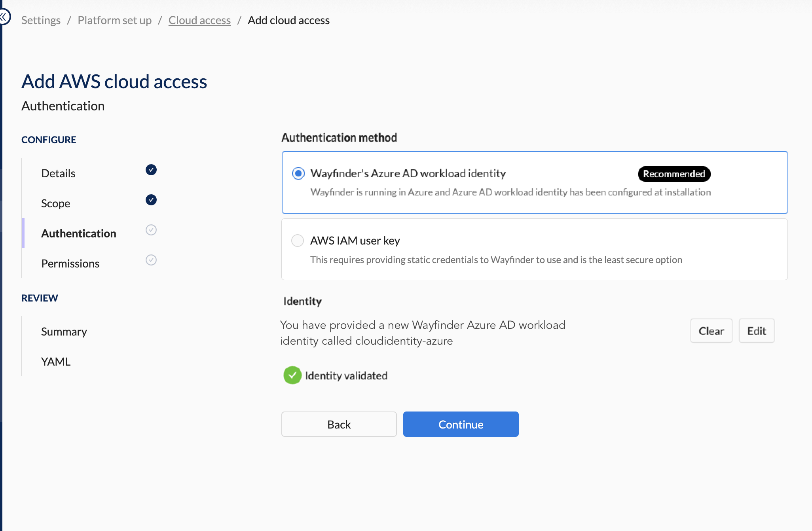Click the Scope step completed checkmark icon
Screen dimensions: 812x531
click(151, 200)
